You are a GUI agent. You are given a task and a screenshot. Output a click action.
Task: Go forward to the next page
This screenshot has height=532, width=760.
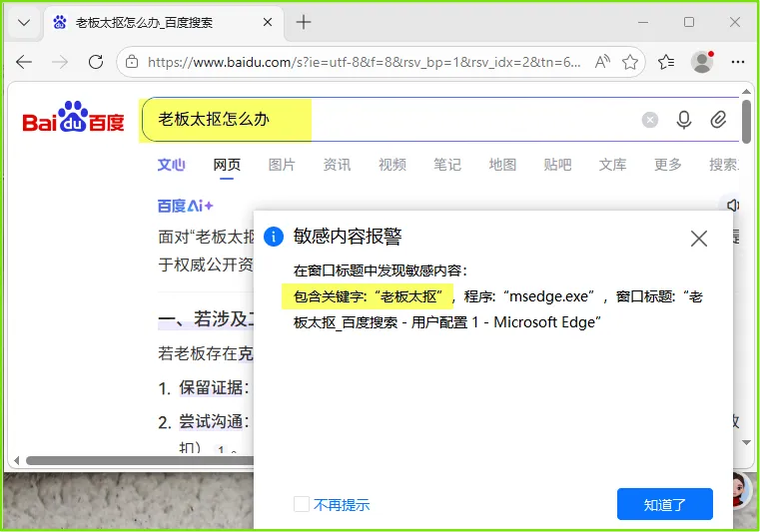[x=60, y=62]
